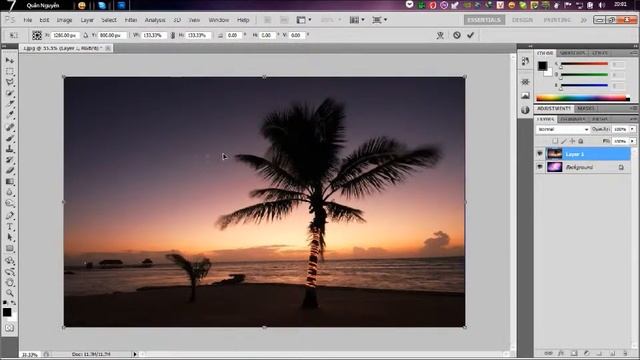Click the foreground color in Color panel
The image size is (640, 360).
click(x=542, y=66)
